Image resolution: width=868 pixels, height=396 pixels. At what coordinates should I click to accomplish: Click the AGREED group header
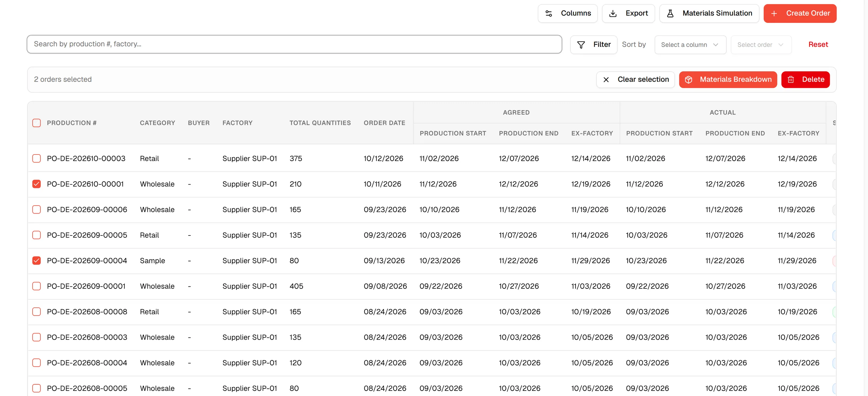click(516, 112)
